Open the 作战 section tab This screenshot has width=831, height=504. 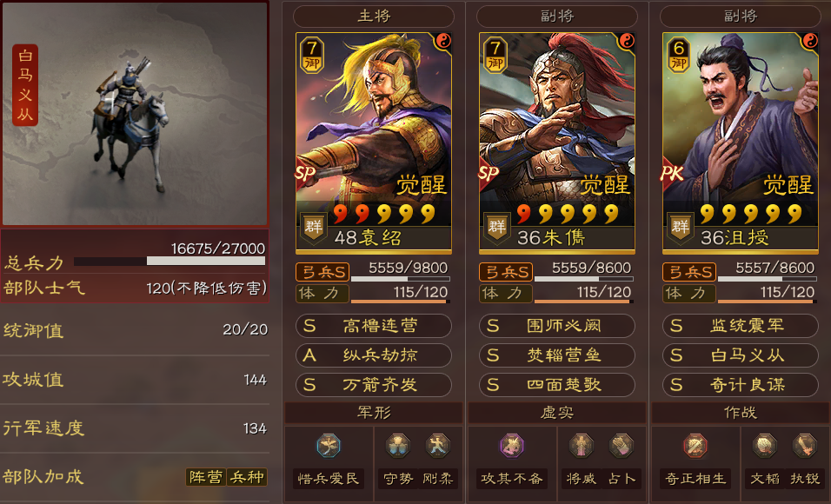[x=741, y=412]
